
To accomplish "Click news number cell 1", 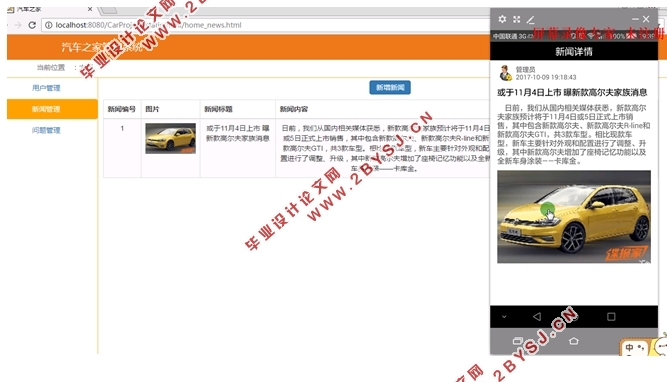I will click(122, 128).
